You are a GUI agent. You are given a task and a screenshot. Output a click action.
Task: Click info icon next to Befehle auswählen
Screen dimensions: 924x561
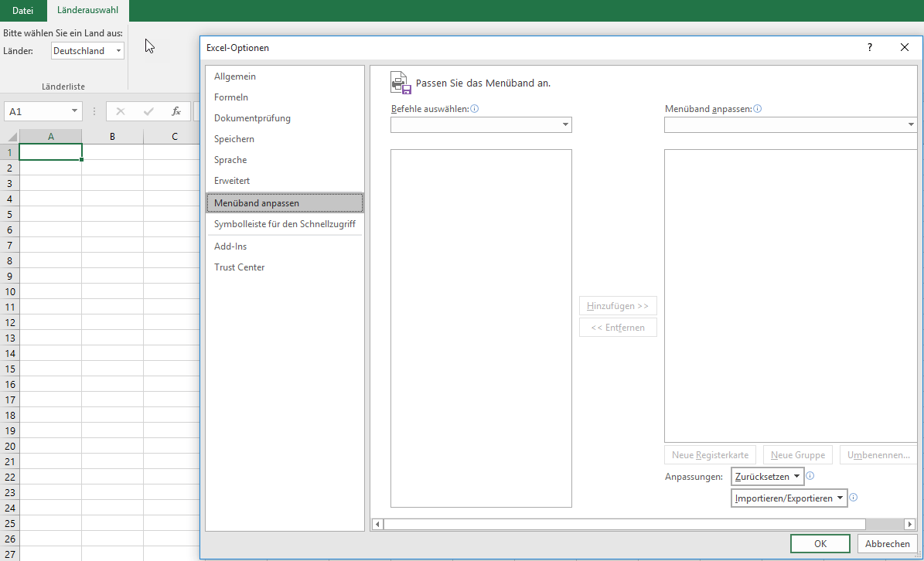pyautogui.click(x=475, y=108)
